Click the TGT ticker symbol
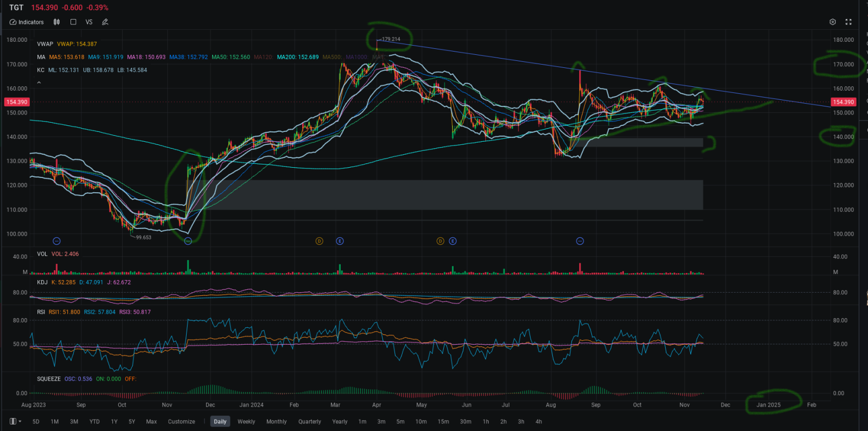The image size is (868, 431). point(16,8)
